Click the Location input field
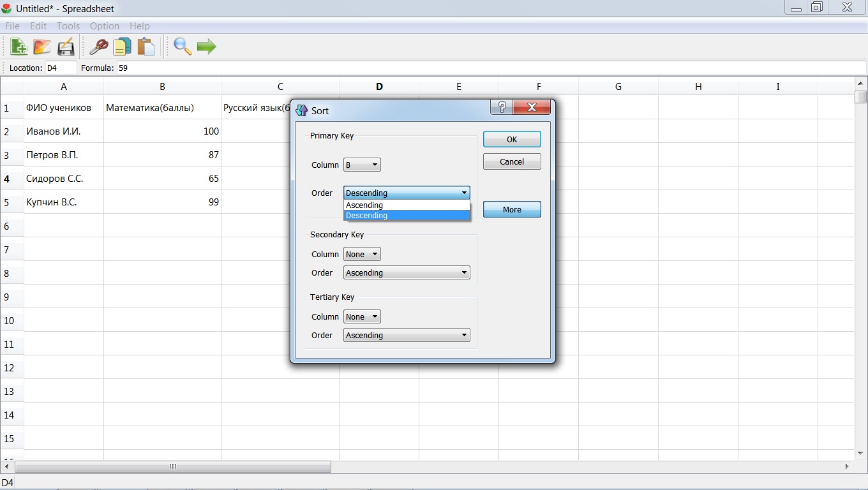The image size is (868, 490). pos(61,68)
